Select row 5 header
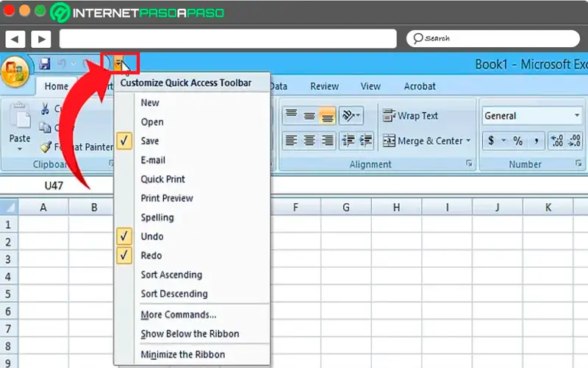The width and height of the screenshot is (588, 368). 8,294
